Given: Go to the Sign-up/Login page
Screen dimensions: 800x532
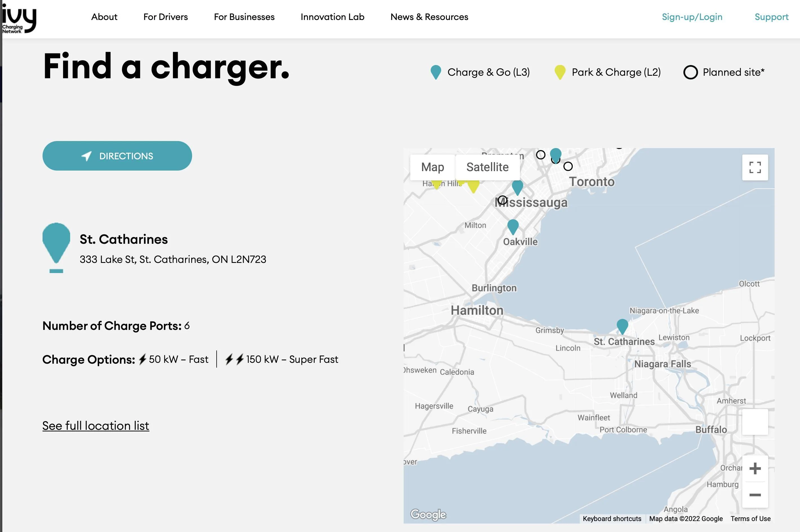Looking at the screenshot, I should point(692,17).
